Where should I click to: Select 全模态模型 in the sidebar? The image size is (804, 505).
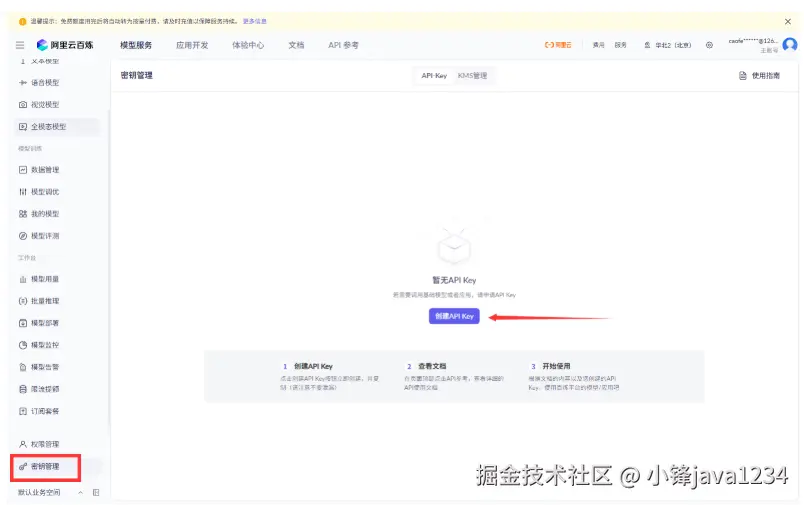(56, 127)
